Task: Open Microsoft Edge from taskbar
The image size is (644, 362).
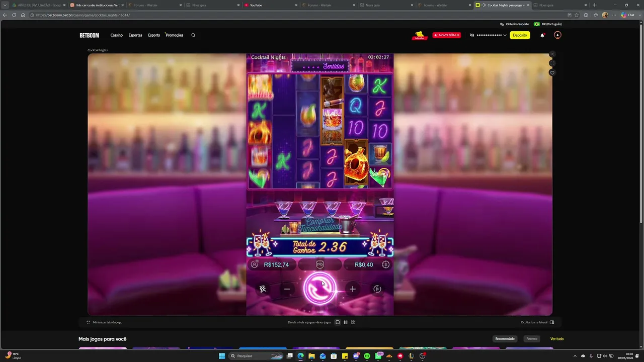Action: [x=300, y=356]
